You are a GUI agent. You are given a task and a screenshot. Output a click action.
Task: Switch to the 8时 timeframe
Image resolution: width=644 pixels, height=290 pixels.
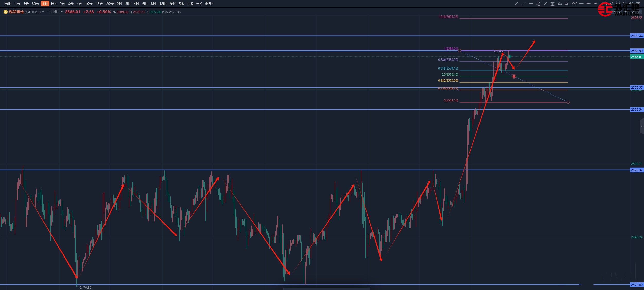coord(153,4)
